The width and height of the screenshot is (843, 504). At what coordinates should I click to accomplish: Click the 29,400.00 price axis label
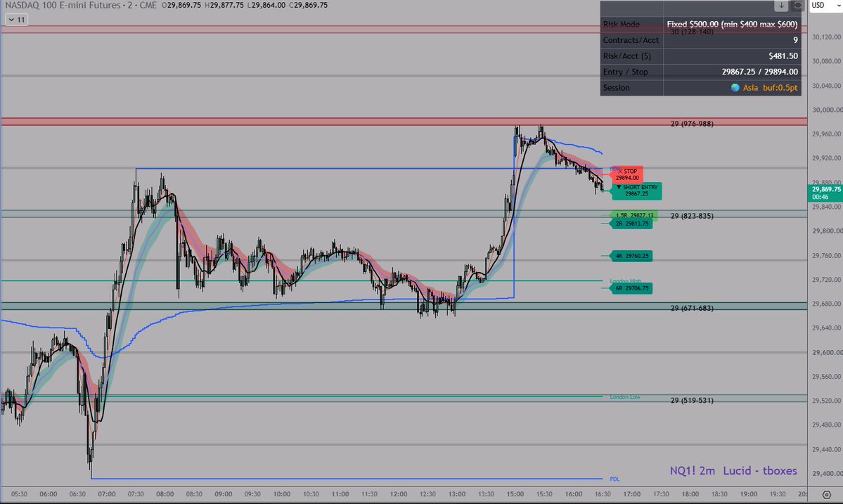click(x=826, y=474)
